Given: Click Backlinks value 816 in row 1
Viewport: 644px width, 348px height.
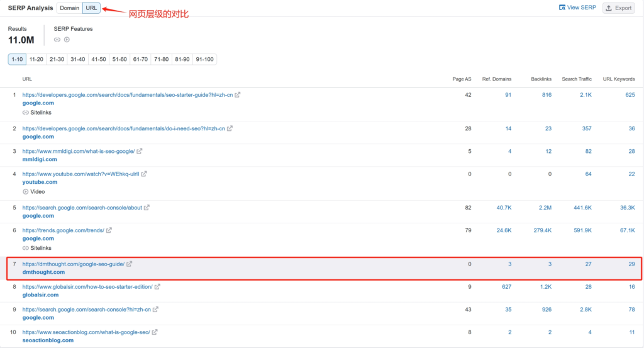Looking at the screenshot, I should [x=547, y=94].
